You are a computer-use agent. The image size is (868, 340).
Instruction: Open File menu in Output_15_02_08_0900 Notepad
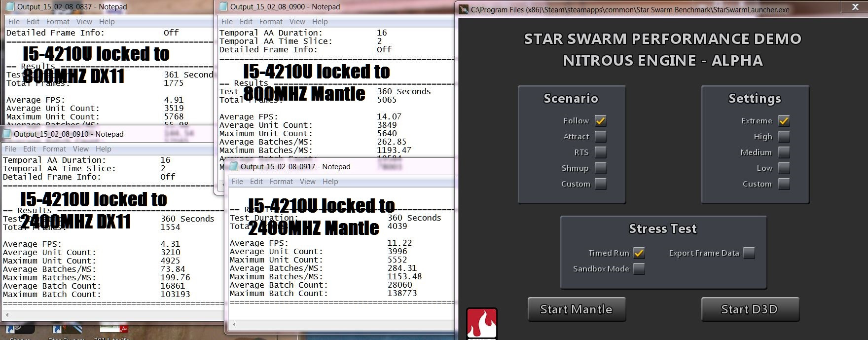point(227,22)
